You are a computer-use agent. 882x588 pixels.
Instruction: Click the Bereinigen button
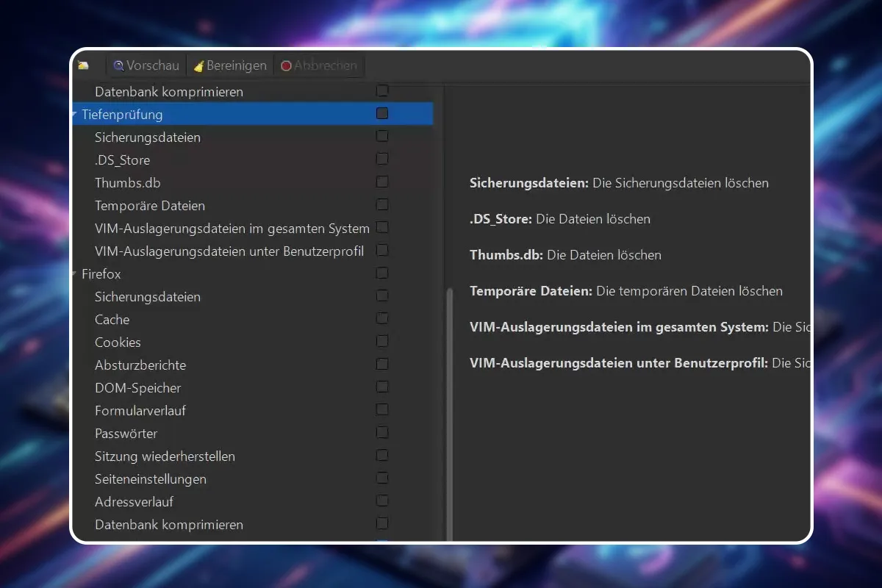(x=229, y=65)
